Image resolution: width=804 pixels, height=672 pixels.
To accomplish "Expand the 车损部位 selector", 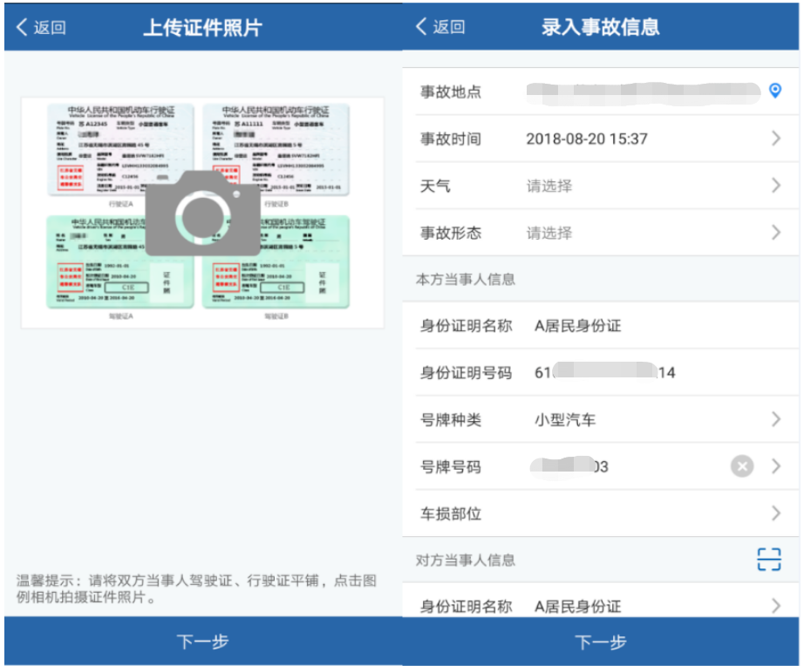I will click(x=602, y=514).
